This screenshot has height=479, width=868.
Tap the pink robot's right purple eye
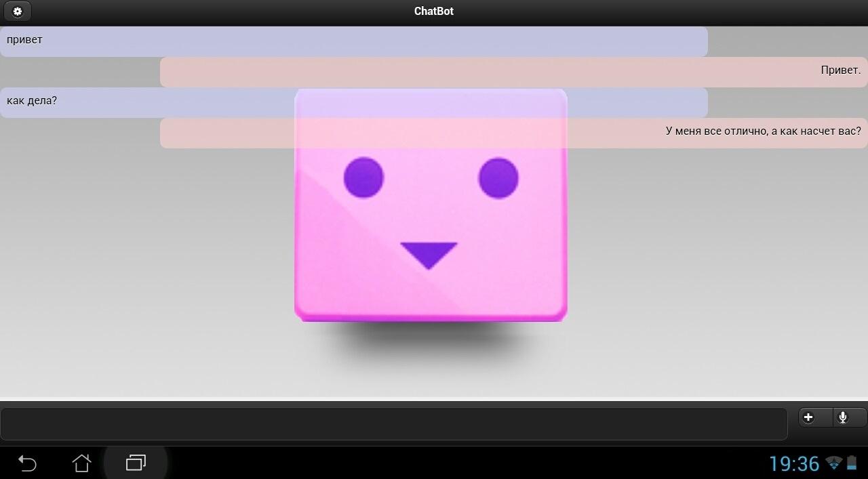coord(498,178)
